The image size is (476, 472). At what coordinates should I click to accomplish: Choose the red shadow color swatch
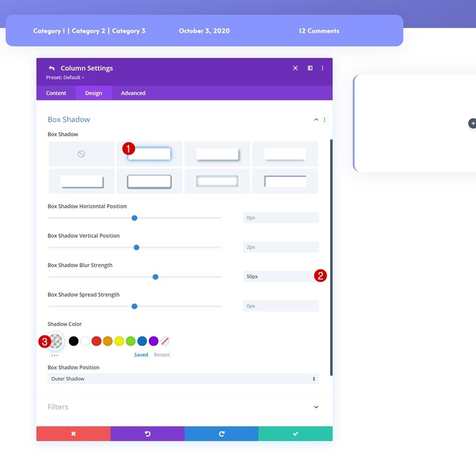click(96, 341)
